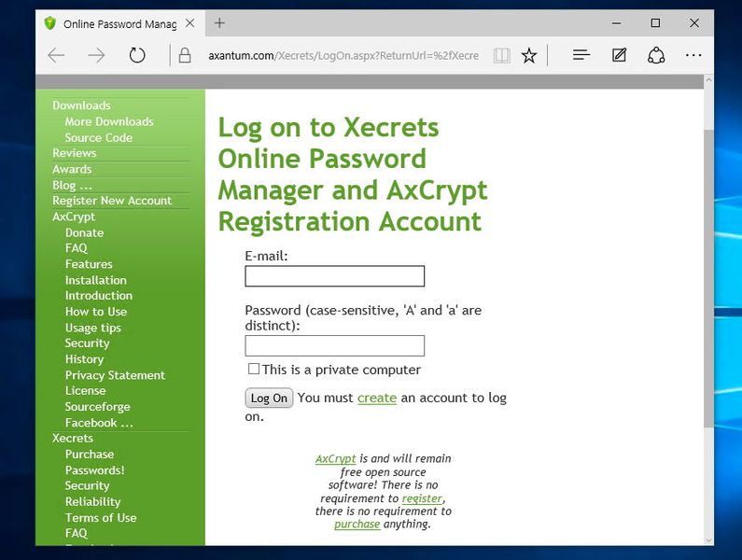
Task: Open Purchase sidebar link
Action: coord(90,454)
